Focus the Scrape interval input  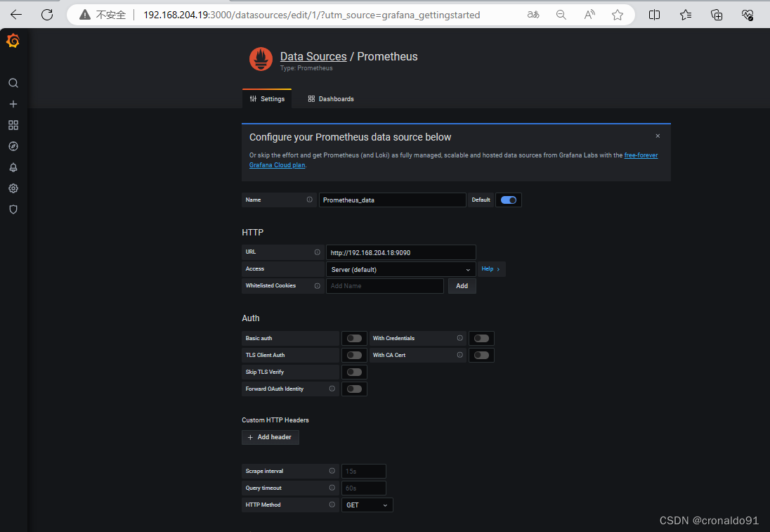point(364,471)
